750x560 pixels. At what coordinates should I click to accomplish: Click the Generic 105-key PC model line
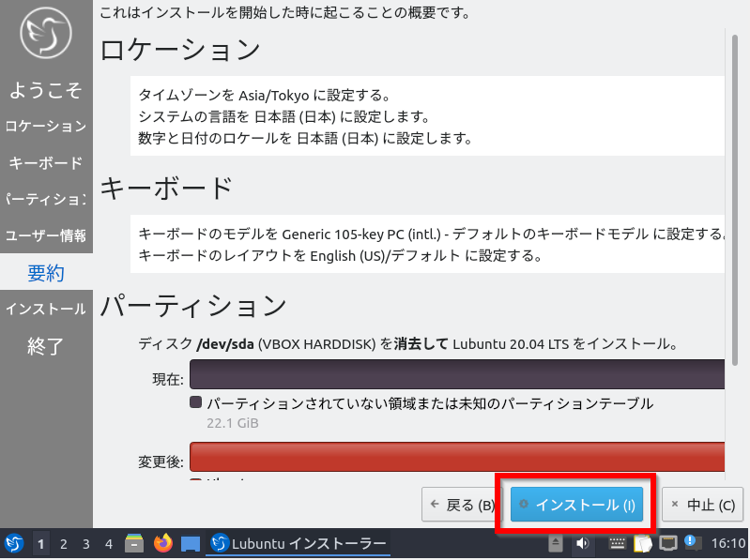[x=432, y=235]
